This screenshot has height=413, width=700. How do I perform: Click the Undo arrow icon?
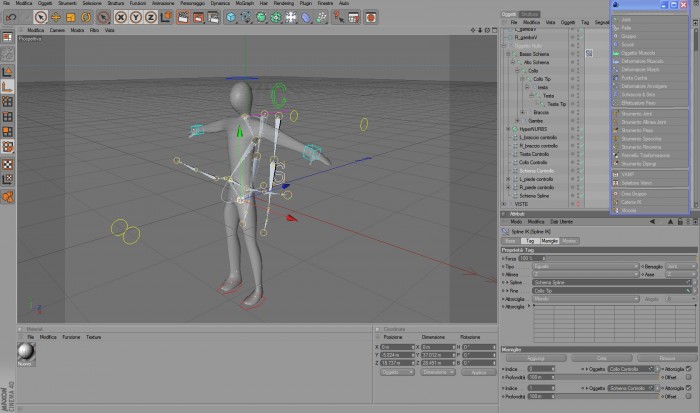click(11, 17)
